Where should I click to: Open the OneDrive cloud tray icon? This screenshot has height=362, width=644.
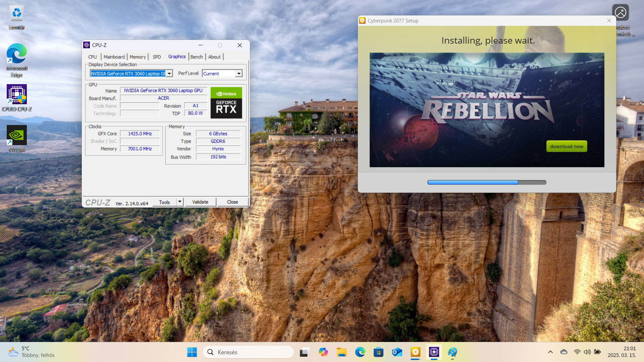pos(564,352)
